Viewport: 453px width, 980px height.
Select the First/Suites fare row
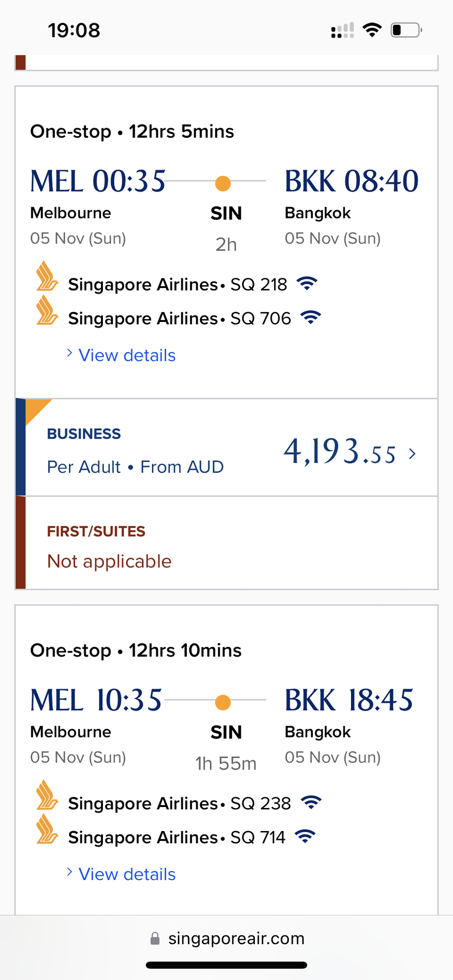(226, 542)
